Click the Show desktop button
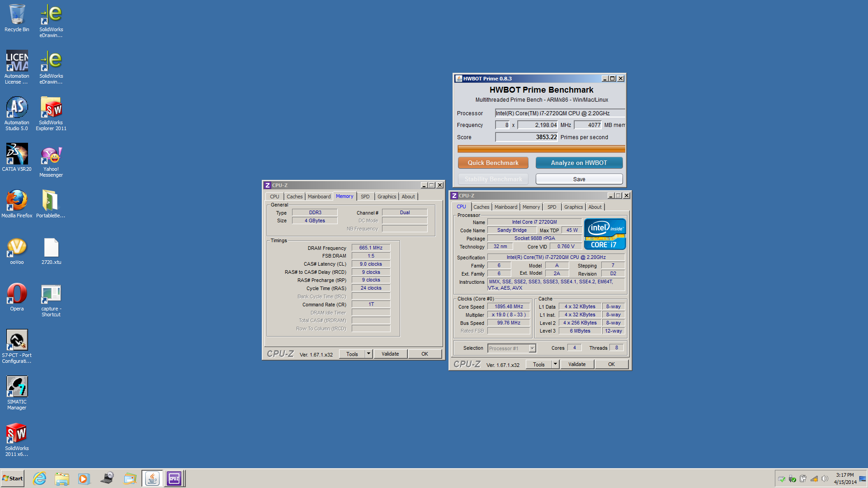 click(x=863, y=479)
